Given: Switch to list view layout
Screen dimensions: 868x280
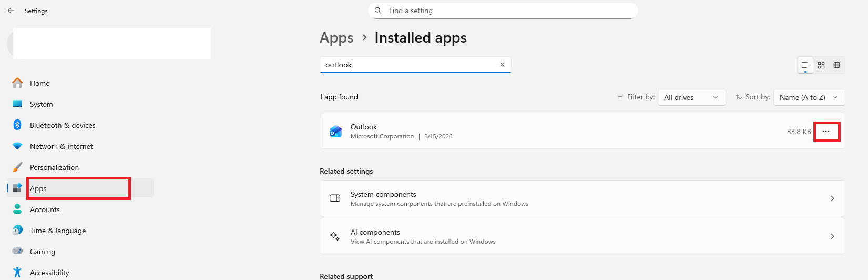Looking at the screenshot, I should [805, 65].
